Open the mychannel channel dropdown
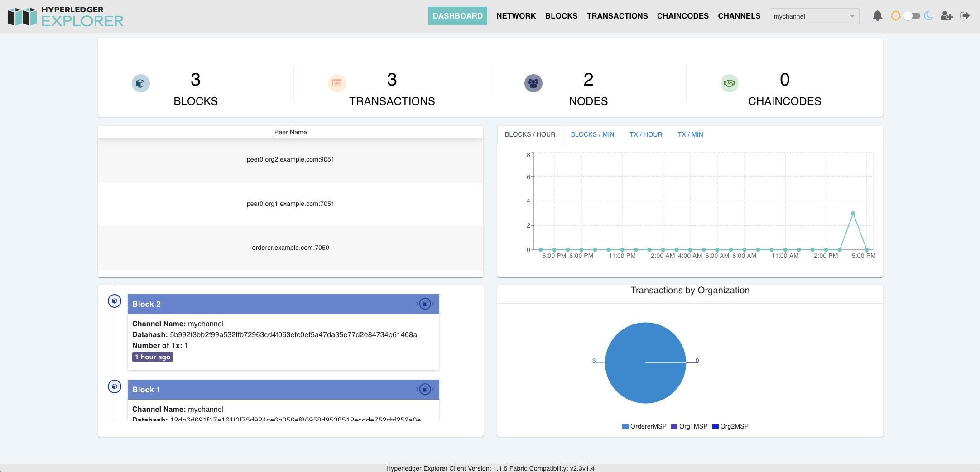This screenshot has height=472, width=980. (x=814, y=16)
